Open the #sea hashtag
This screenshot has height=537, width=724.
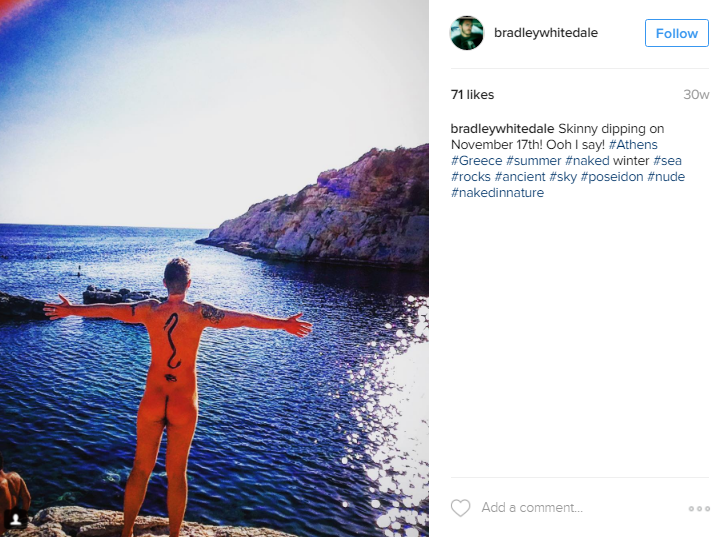pos(667,161)
